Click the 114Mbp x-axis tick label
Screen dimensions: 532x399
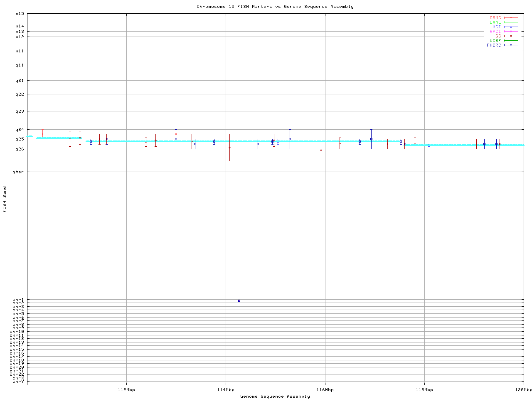point(226,390)
